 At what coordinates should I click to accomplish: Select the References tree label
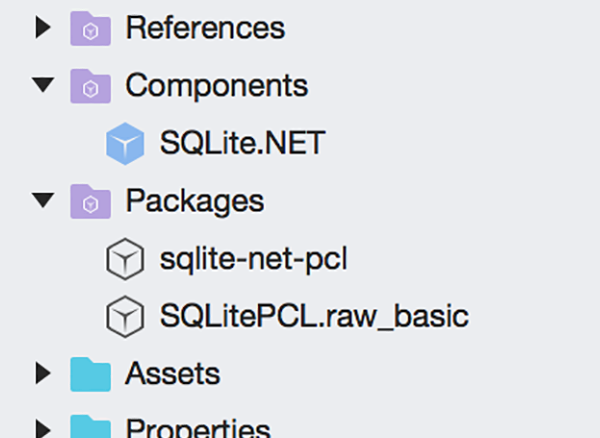click(x=205, y=28)
